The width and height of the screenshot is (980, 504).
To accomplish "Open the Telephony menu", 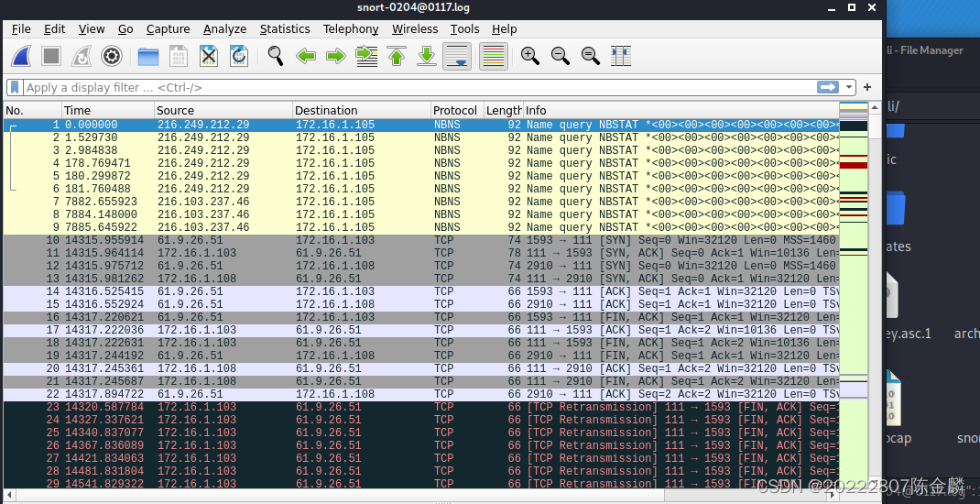I will pyautogui.click(x=351, y=28).
